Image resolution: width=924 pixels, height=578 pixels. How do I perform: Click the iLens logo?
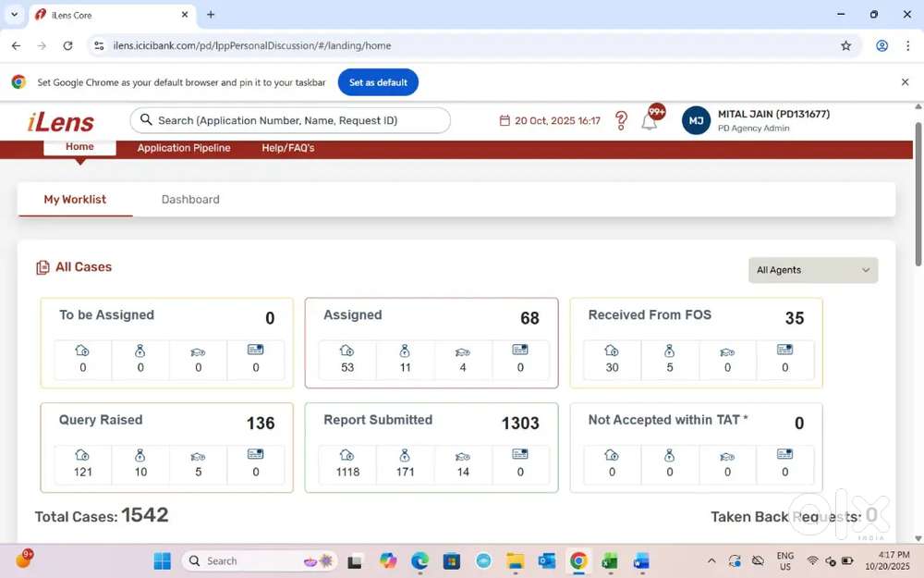point(61,121)
